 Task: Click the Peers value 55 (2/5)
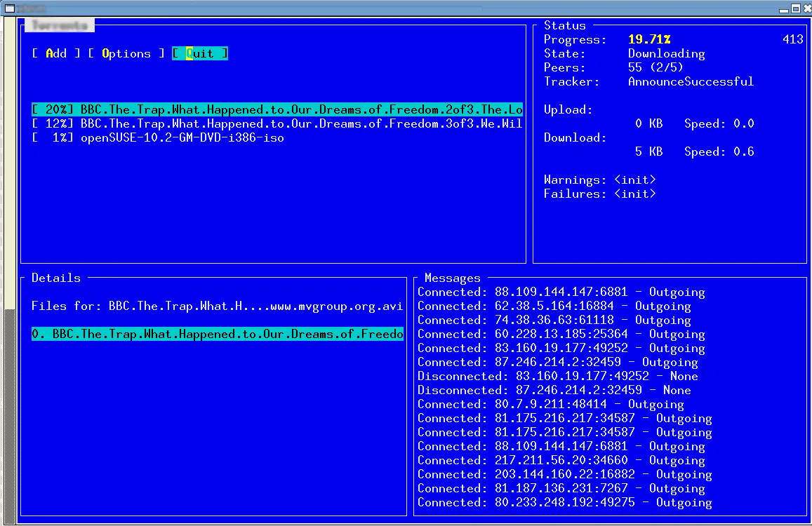[655, 67]
